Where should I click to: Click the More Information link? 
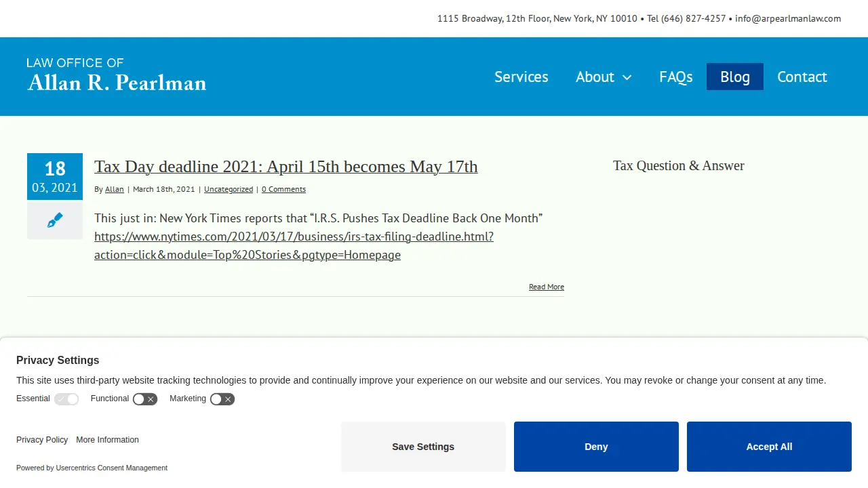107,440
